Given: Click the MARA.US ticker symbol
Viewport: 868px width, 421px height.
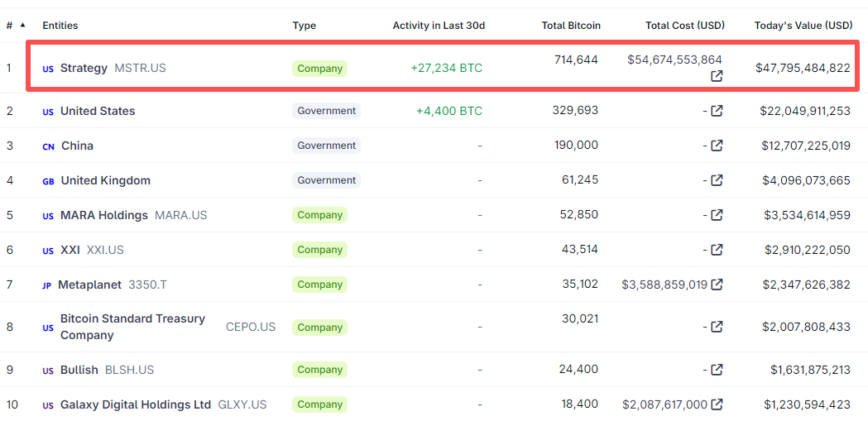Looking at the screenshot, I should (181, 215).
